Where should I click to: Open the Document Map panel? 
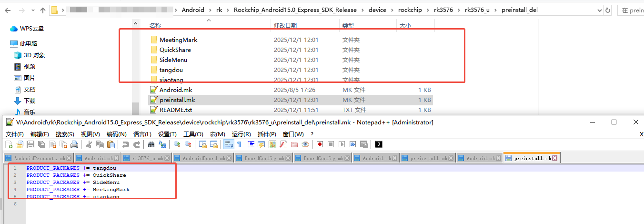(x=272, y=144)
